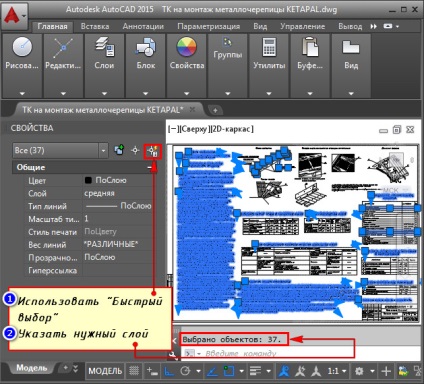Image resolution: width=424 pixels, height=384 pixels.
Task: Expand the Все (37) object type dropdown
Action: click(x=103, y=151)
